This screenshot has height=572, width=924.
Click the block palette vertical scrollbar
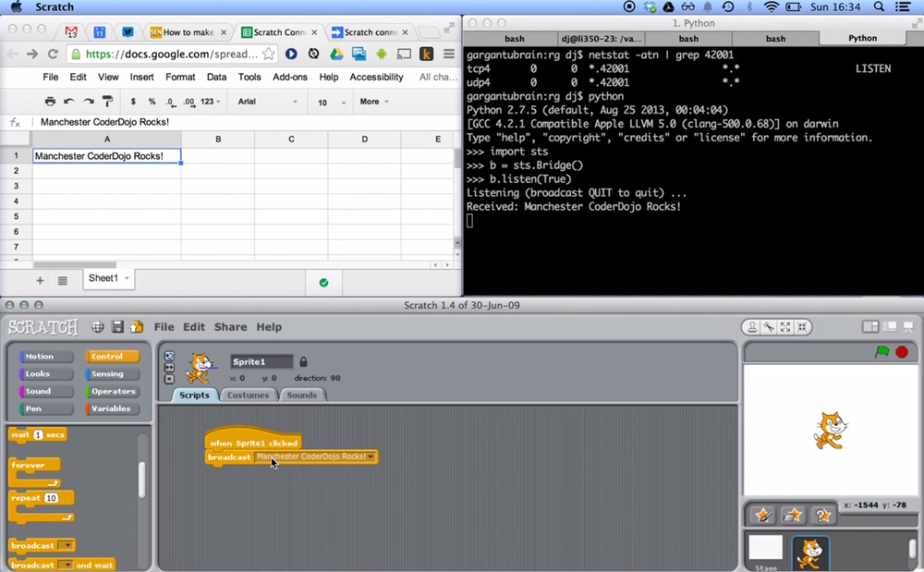[141, 480]
